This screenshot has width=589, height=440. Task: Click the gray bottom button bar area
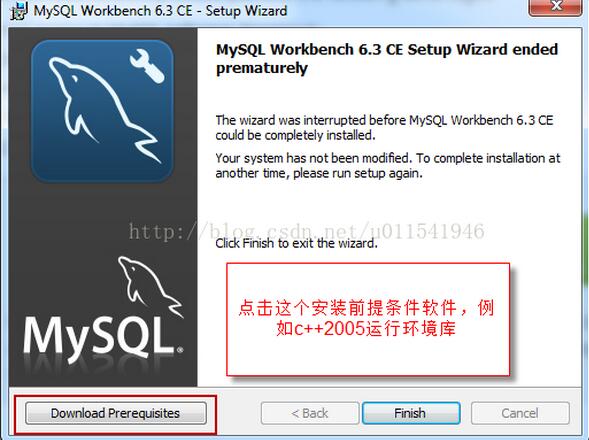294,412
